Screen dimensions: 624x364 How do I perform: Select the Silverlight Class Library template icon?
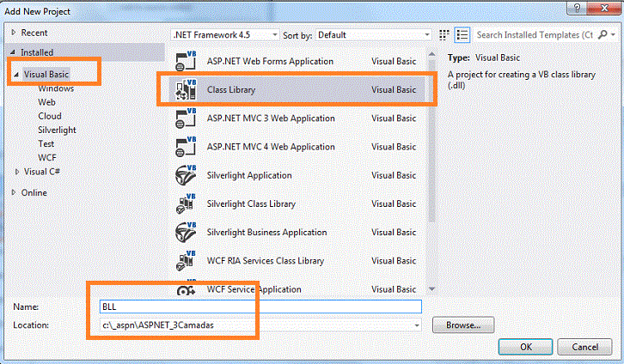coord(186,203)
